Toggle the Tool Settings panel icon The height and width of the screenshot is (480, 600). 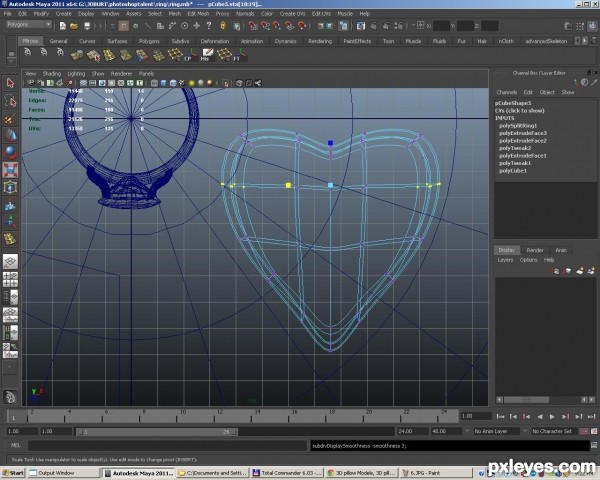(x=580, y=26)
